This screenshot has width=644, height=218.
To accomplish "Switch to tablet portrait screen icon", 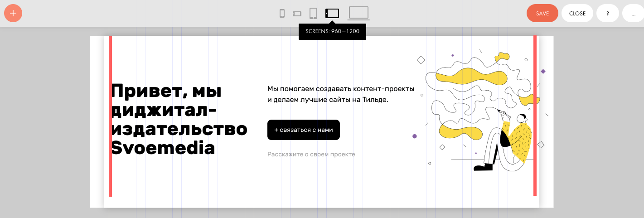I will 313,13.
